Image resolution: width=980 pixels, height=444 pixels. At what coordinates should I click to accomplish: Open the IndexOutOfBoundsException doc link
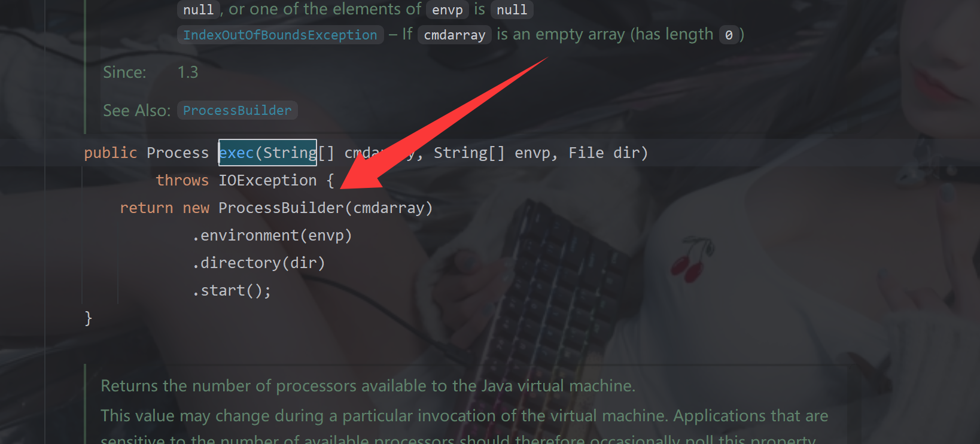click(x=280, y=35)
